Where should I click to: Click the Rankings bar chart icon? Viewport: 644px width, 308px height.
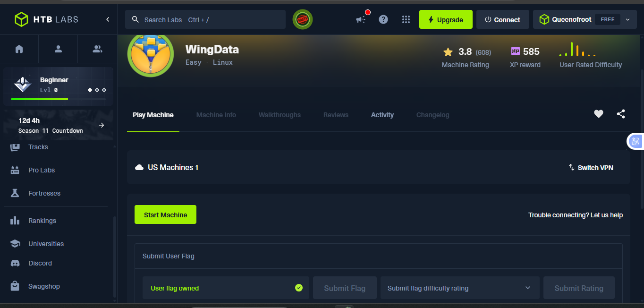tap(15, 221)
